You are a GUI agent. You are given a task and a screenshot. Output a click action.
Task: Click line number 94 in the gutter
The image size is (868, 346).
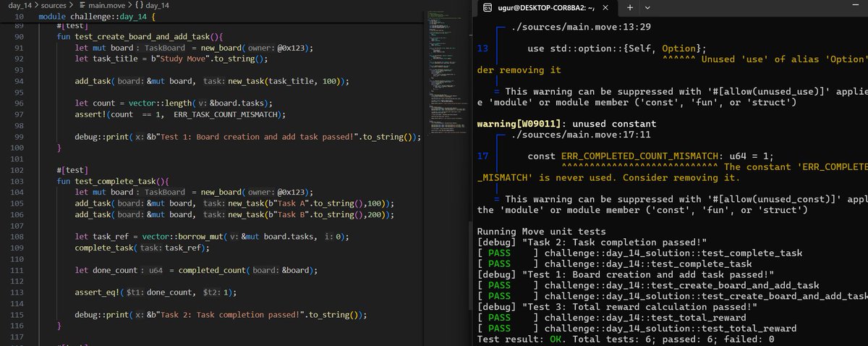coord(20,81)
